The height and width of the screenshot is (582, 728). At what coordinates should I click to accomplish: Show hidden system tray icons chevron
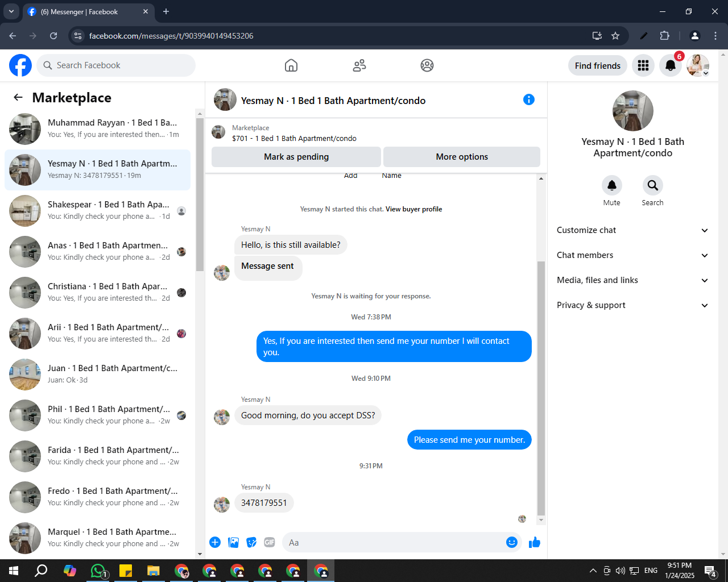tap(593, 571)
